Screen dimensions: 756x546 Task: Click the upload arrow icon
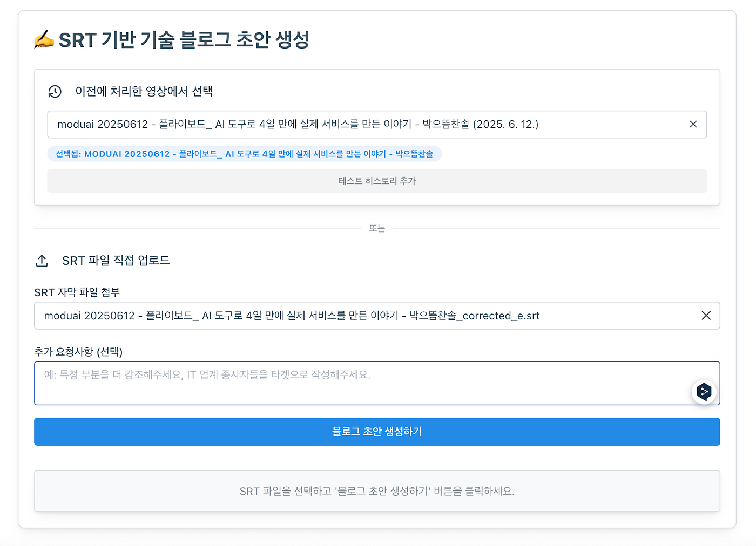42,261
